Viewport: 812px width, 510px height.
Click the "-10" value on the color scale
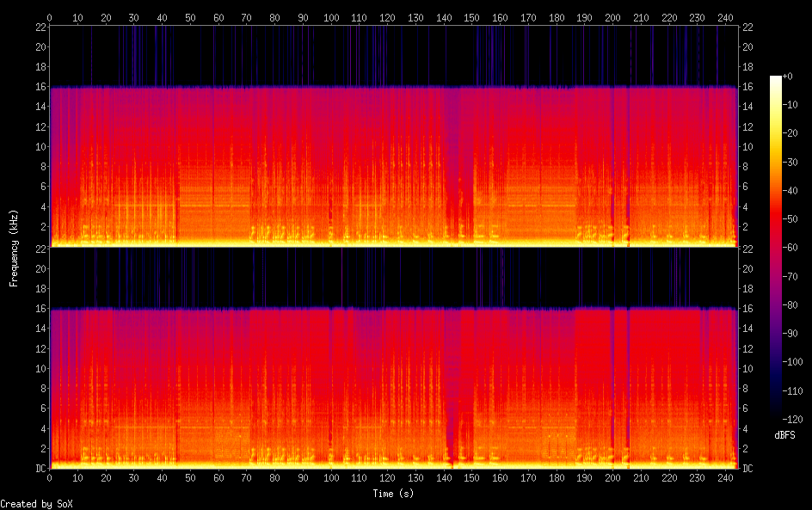tap(790, 105)
